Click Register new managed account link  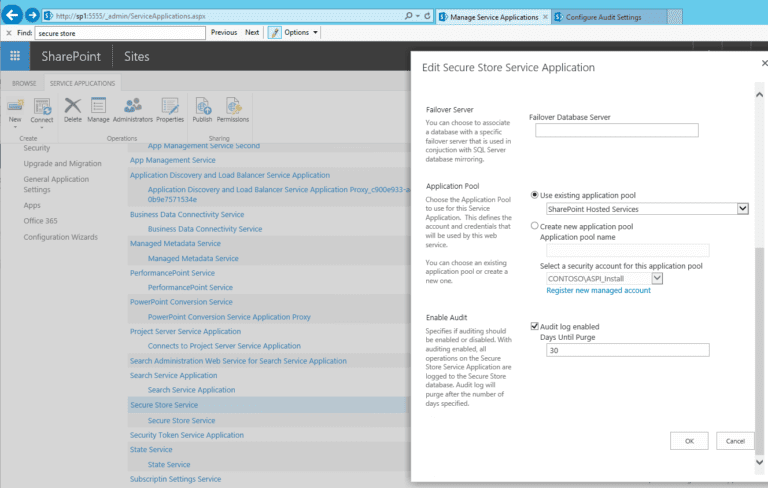tap(598, 290)
